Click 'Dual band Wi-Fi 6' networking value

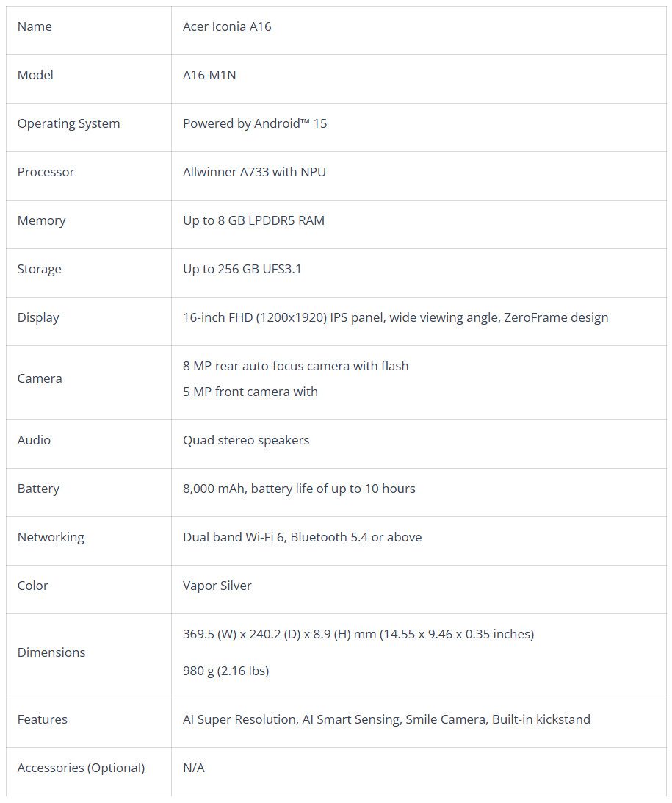(302, 537)
